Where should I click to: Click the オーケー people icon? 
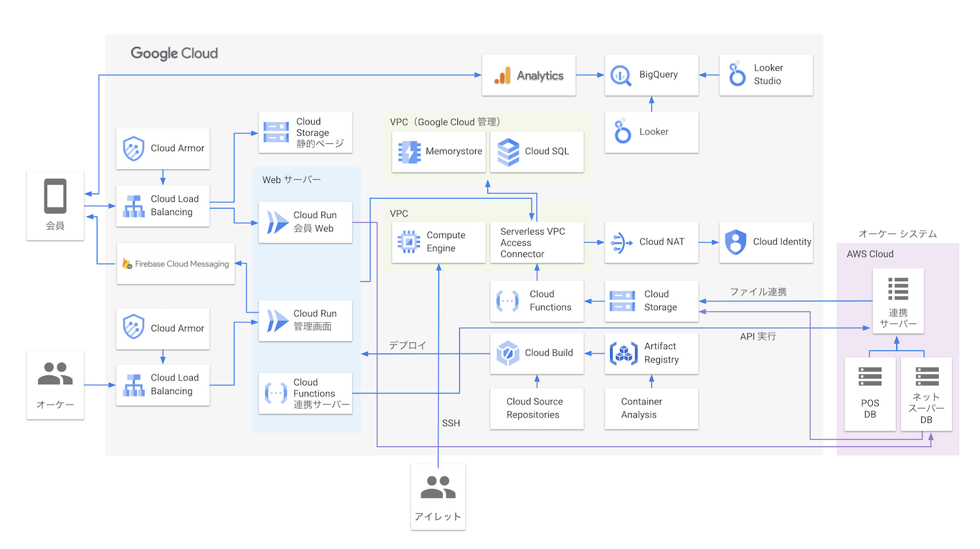click(x=55, y=374)
